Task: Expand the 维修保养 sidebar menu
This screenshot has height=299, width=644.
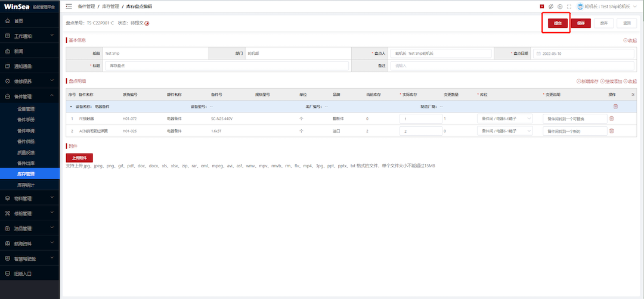Action: click(x=52, y=81)
